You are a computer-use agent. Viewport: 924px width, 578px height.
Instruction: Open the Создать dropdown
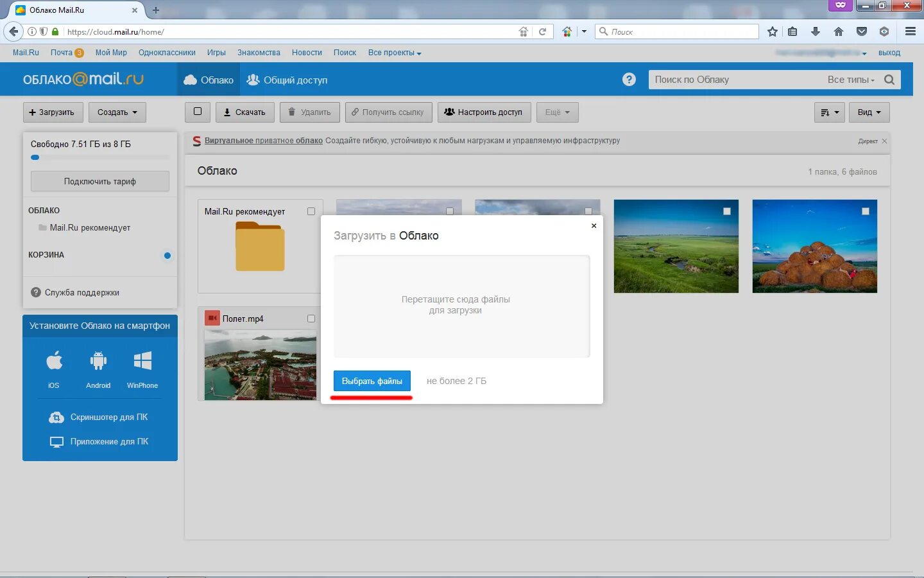click(x=117, y=112)
